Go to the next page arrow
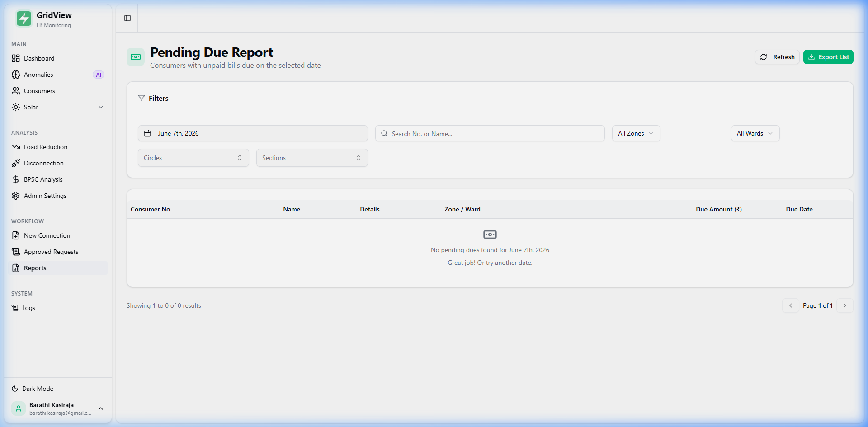868x427 pixels. [845, 305]
